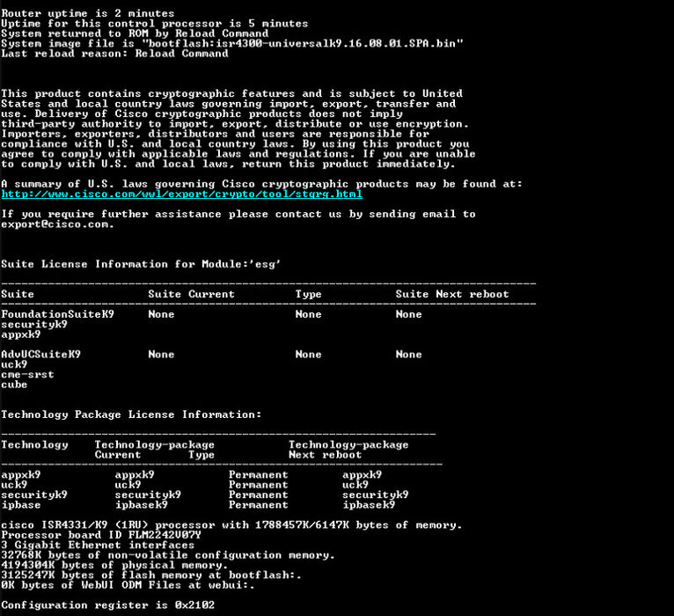Click the 'Router uptime is 2 minutes' line

[88, 13]
